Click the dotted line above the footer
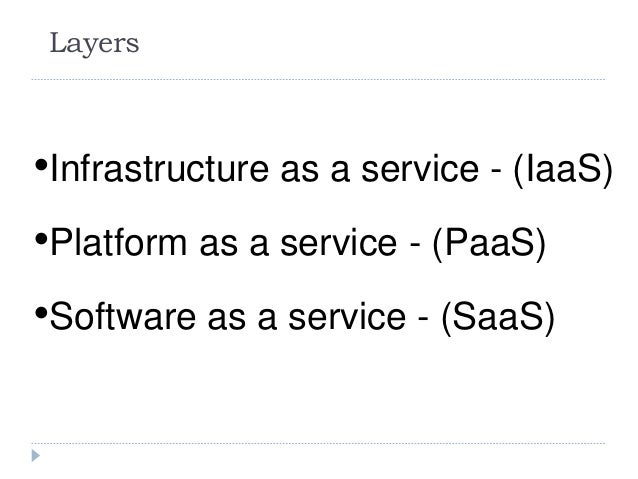This screenshot has height=479, width=638. click(319, 443)
